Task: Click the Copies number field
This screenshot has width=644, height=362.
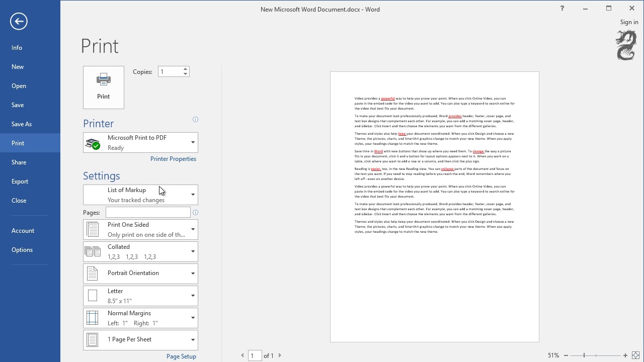Action: 170,71
